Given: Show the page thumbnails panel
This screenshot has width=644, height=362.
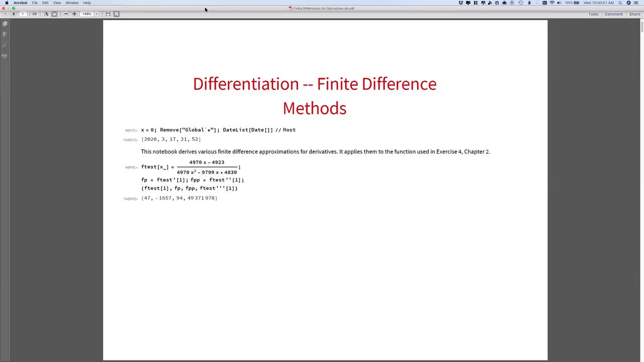Looking at the screenshot, I should coord(5,24).
